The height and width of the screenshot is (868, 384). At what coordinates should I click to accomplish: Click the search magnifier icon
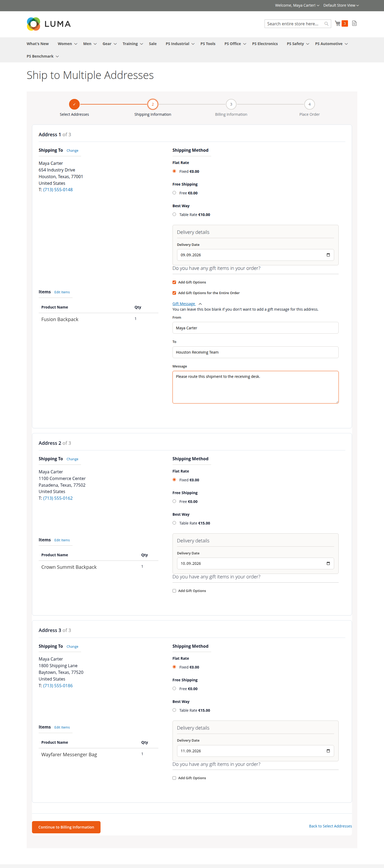(x=326, y=24)
